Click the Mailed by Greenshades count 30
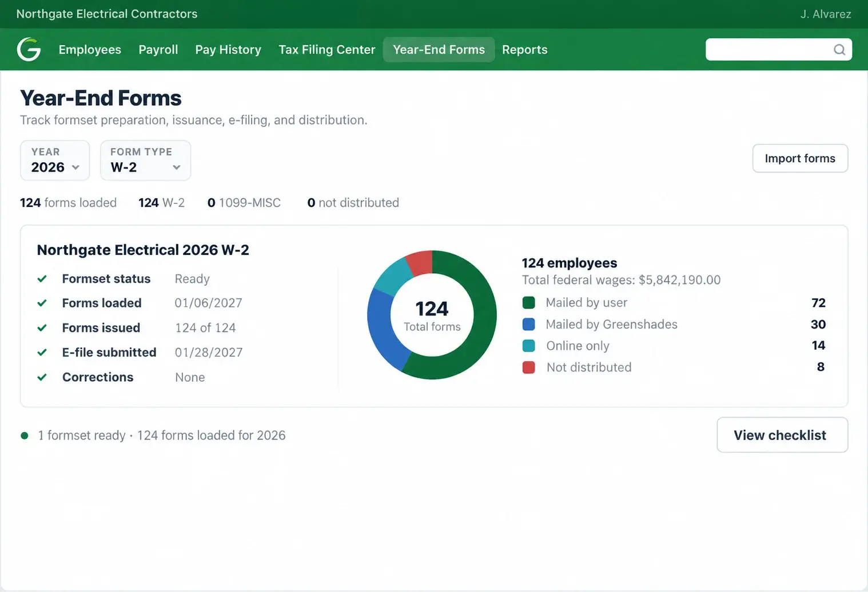Image resolution: width=868 pixels, height=592 pixels. pos(818,325)
